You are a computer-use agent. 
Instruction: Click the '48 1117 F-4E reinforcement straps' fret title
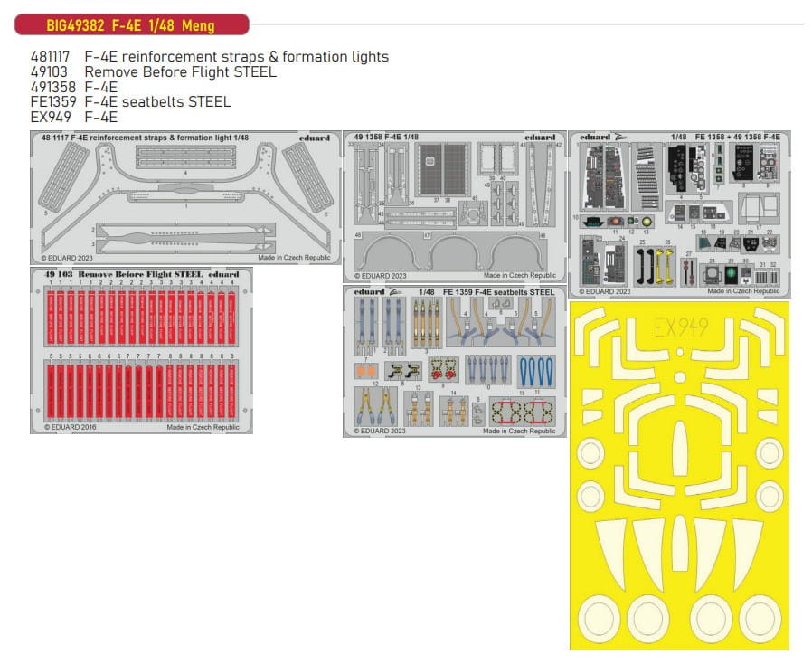click(145, 138)
